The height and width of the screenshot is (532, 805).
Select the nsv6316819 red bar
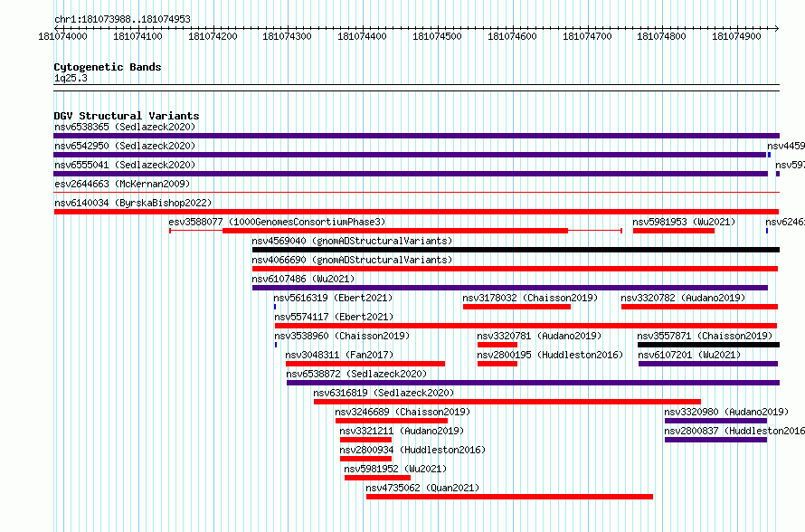[507, 402]
